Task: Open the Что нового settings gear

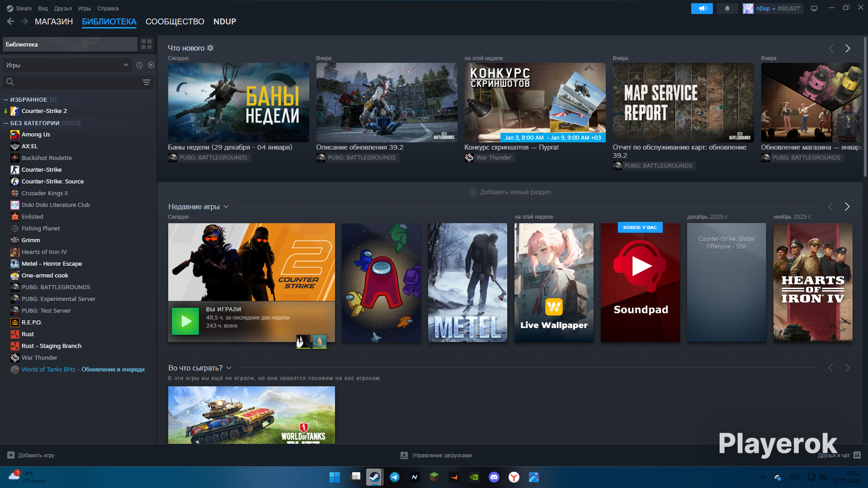Action: click(210, 48)
